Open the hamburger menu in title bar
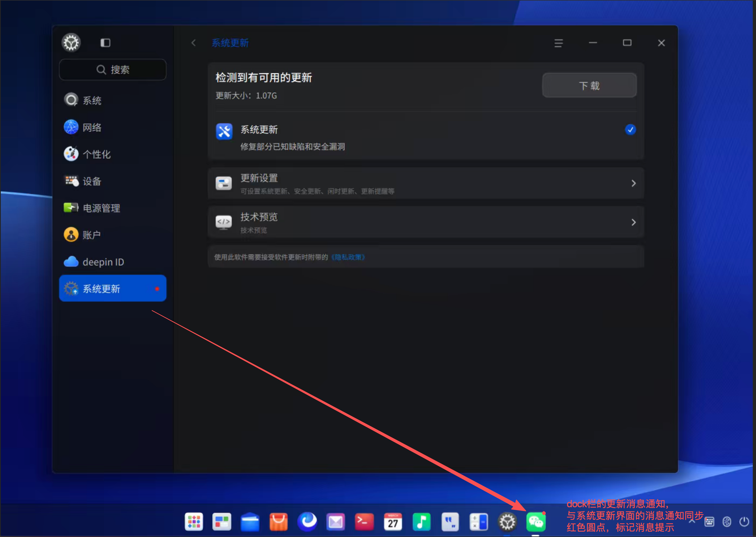The height and width of the screenshot is (537, 756). click(x=558, y=43)
